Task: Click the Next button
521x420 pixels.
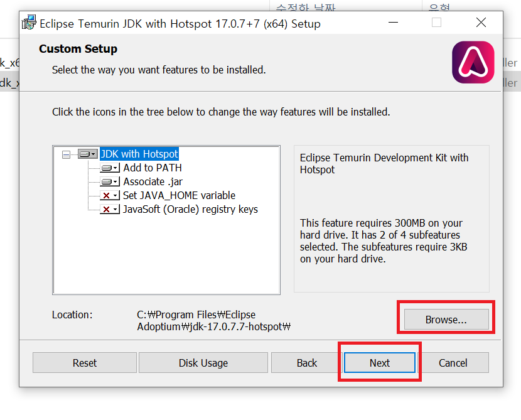Action: 380,362
